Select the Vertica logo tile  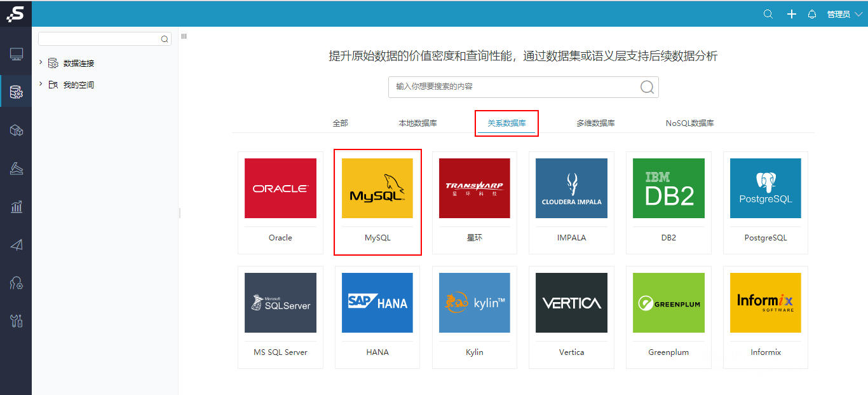pos(571,303)
